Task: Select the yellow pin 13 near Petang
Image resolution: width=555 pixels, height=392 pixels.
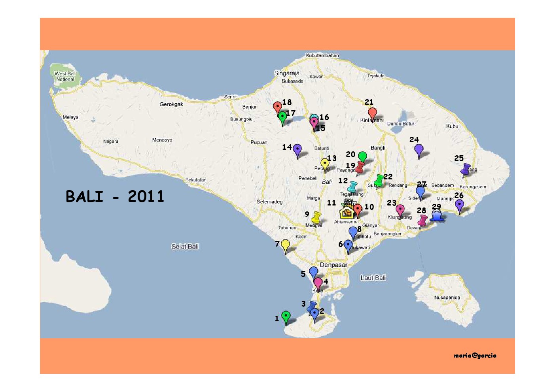Action: tap(325, 163)
